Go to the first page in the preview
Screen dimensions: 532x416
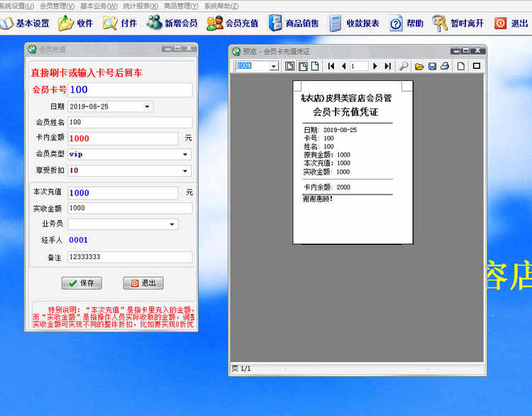click(331, 66)
